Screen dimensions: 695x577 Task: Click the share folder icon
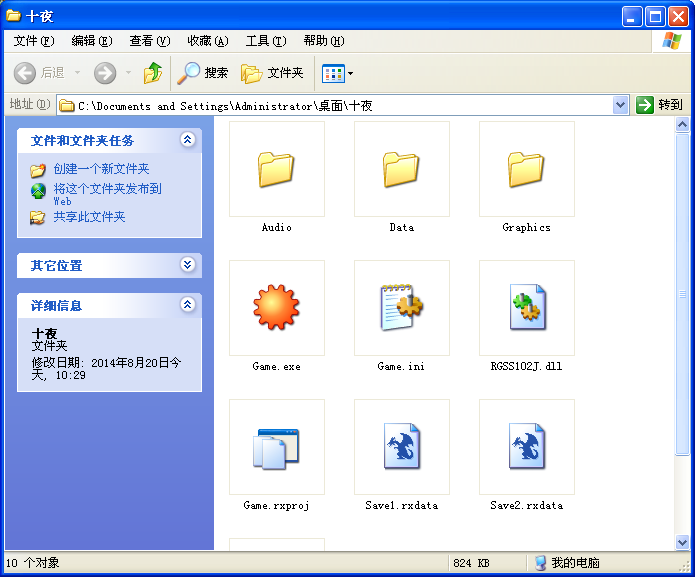coord(38,218)
